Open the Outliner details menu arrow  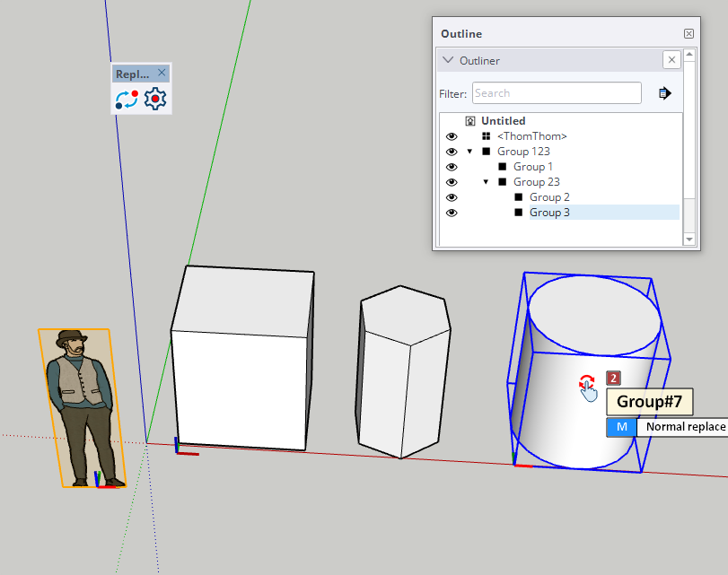click(x=664, y=93)
